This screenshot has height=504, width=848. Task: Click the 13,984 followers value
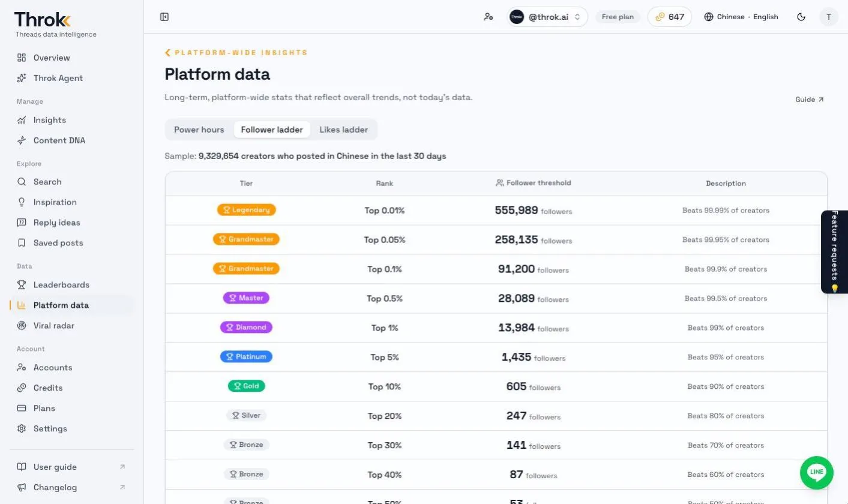(x=534, y=328)
